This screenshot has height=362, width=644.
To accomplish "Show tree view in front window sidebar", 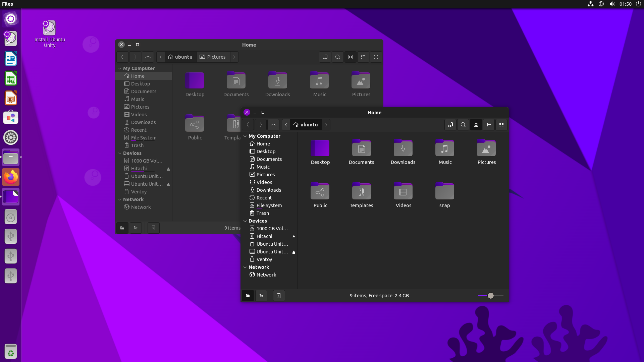I will point(261,296).
